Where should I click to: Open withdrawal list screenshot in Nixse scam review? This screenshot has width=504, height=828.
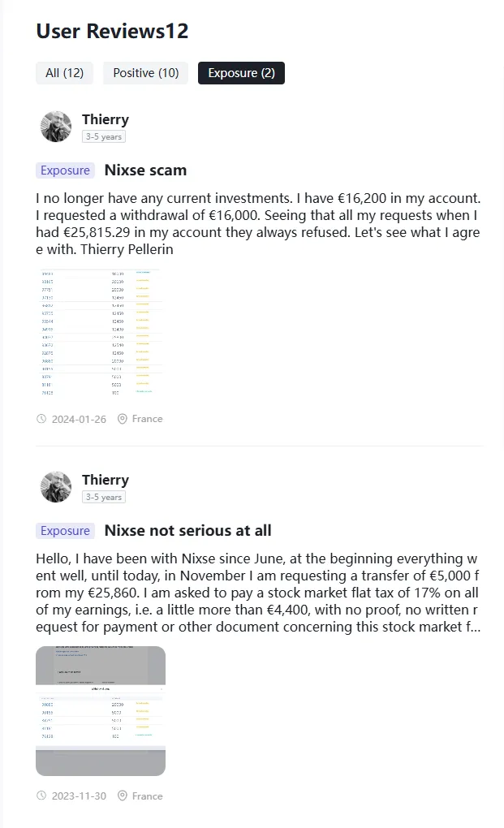[x=101, y=333]
